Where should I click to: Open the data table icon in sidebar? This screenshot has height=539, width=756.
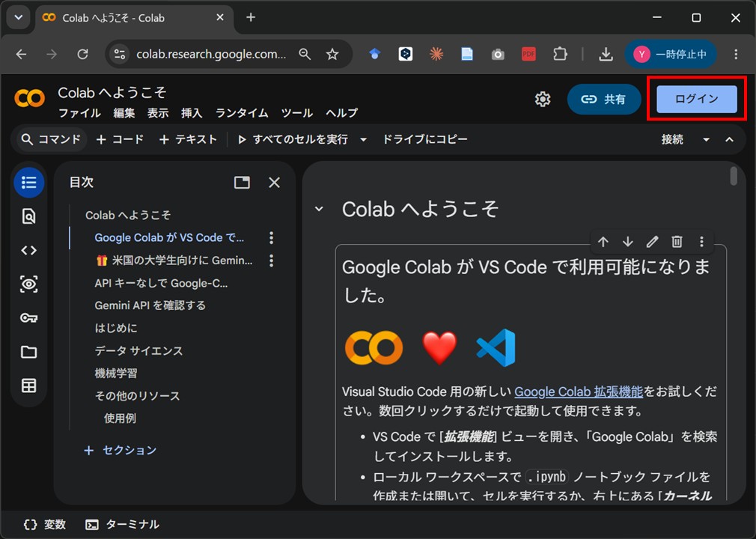(29, 386)
